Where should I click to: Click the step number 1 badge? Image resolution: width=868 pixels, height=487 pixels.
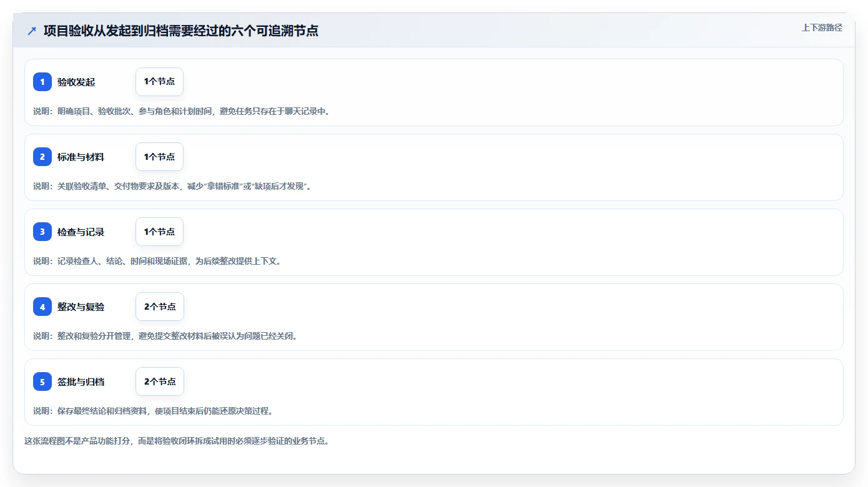[x=42, y=82]
